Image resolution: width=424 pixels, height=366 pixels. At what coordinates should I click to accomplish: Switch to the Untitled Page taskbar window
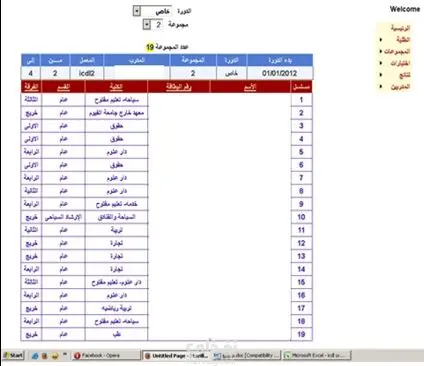tap(177, 356)
